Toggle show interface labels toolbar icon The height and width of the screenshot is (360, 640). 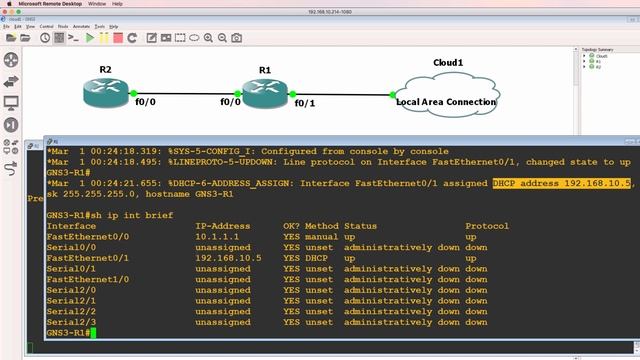click(59, 38)
